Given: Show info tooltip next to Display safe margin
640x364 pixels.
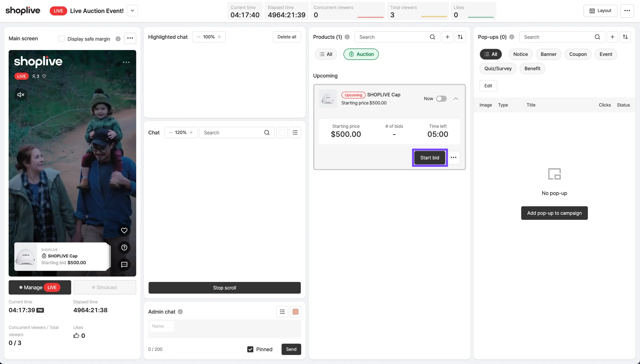Looking at the screenshot, I should tap(118, 39).
